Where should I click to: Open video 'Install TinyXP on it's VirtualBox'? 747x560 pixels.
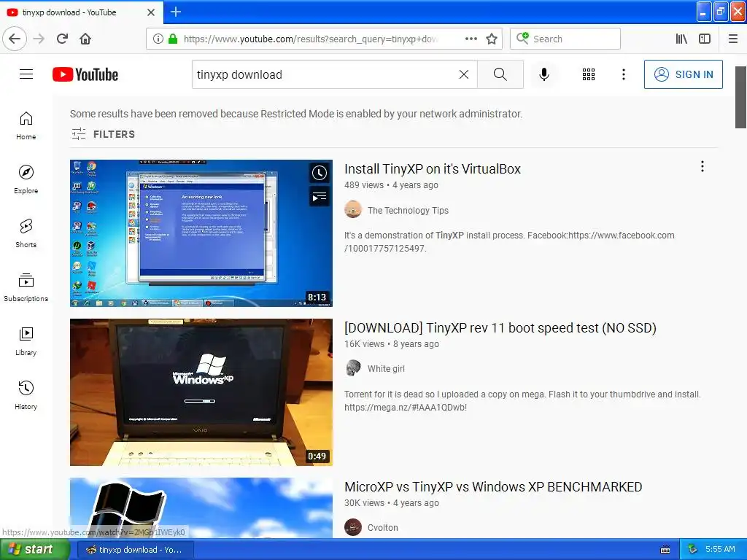pos(433,169)
